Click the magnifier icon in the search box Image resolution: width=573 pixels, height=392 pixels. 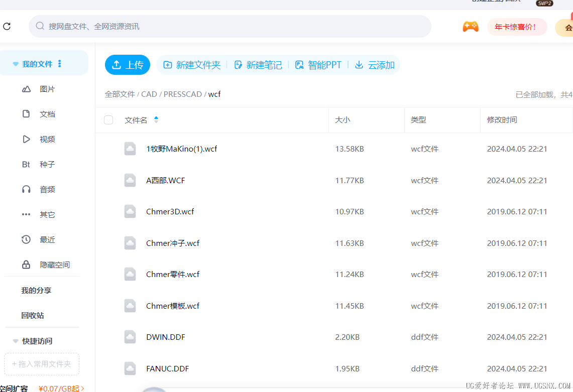pos(40,26)
